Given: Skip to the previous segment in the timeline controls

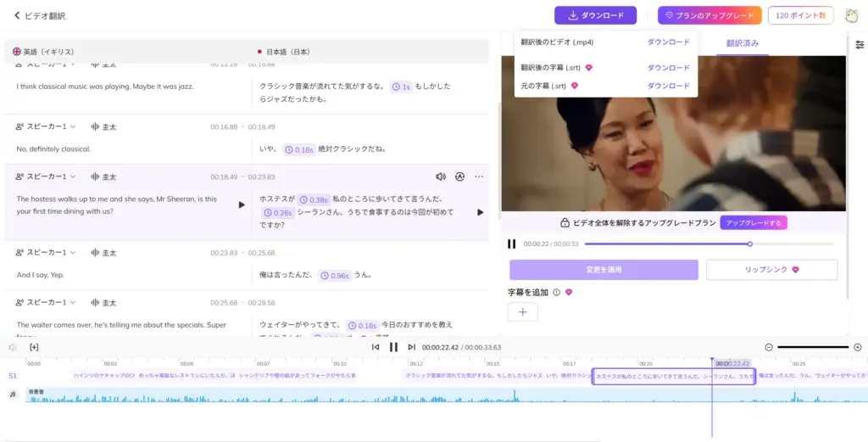Looking at the screenshot, I should point(376,347).
